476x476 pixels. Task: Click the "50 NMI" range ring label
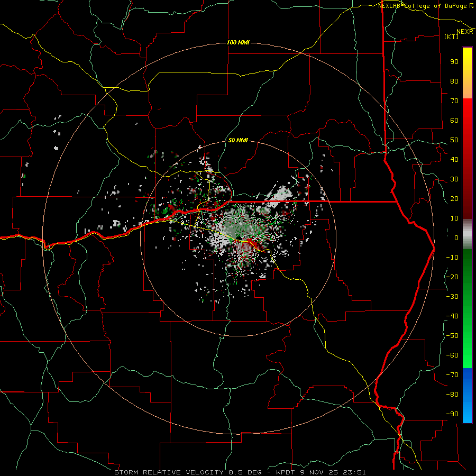coord(238,140)
